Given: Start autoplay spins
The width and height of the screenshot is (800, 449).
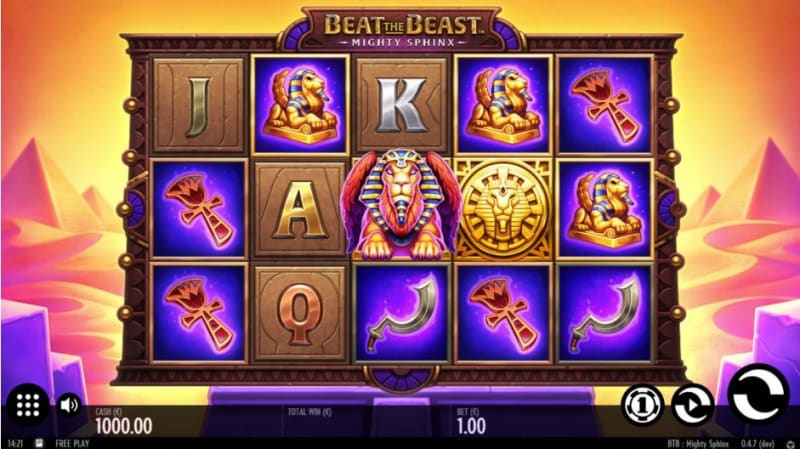Looking at the screenshot, I should [692, 405].
